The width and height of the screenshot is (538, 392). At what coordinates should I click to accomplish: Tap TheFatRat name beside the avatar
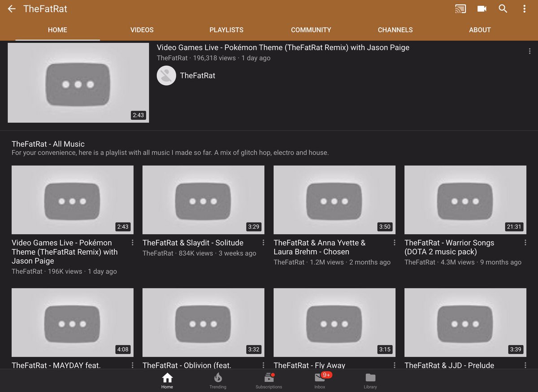(198, 75)
